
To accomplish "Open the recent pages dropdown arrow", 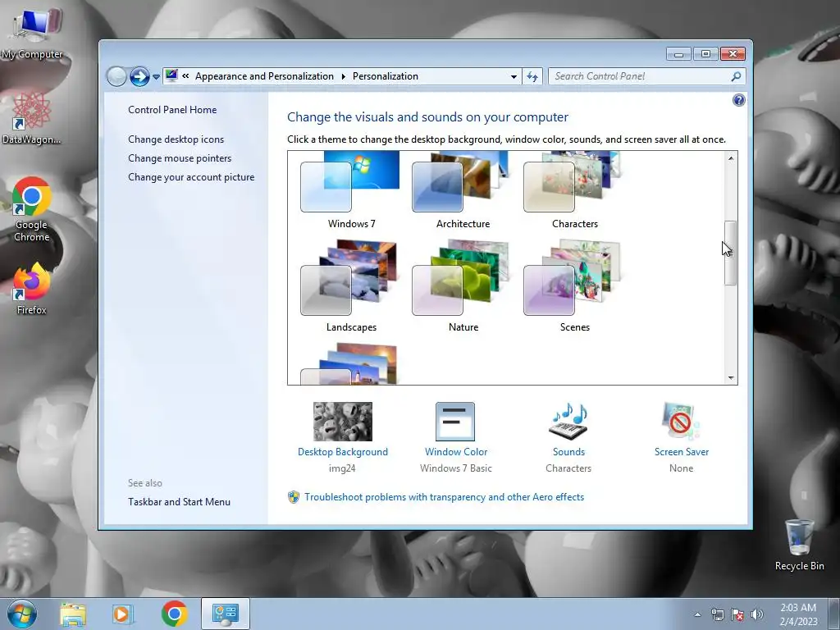I will 156,77.
